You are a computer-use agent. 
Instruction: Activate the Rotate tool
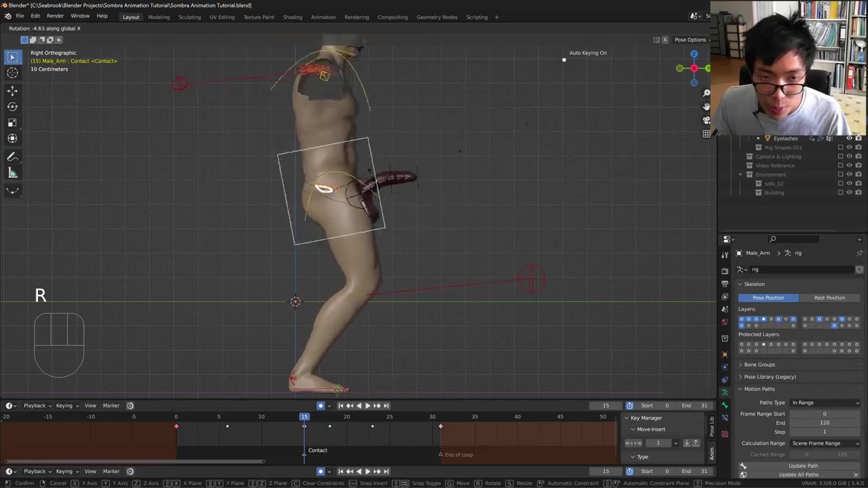[12, 106]
